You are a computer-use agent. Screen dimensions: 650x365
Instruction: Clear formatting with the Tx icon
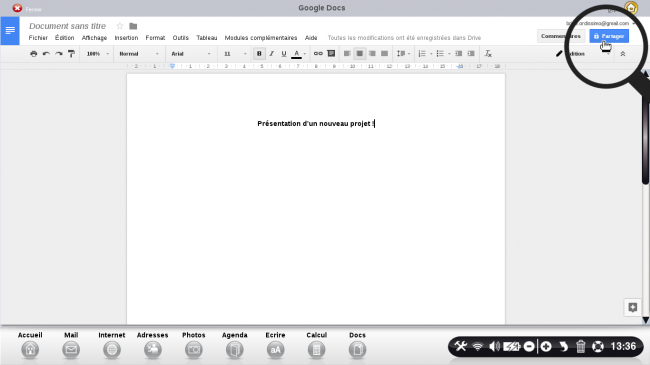[x=488, y=54]
